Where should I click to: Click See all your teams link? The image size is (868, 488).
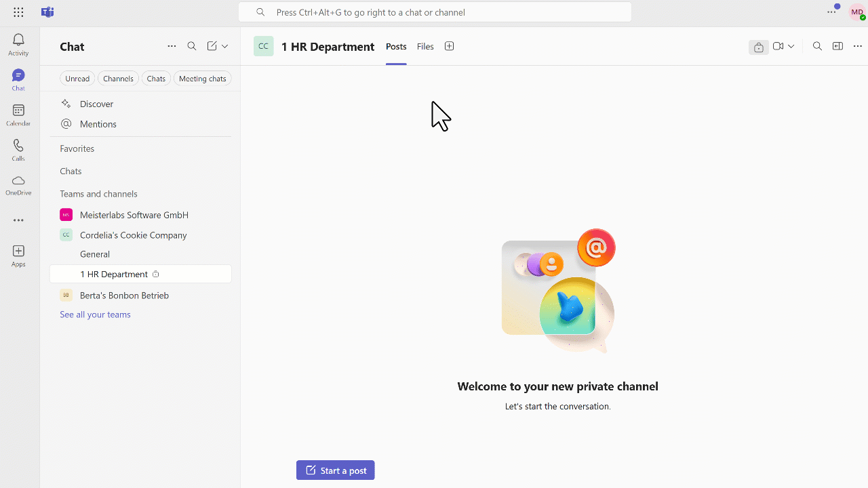coord(95,314)
